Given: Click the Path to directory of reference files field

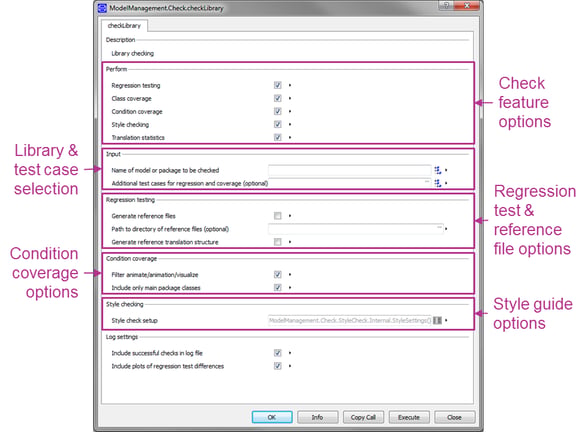Looking at the screenshot, I should 356,229.
